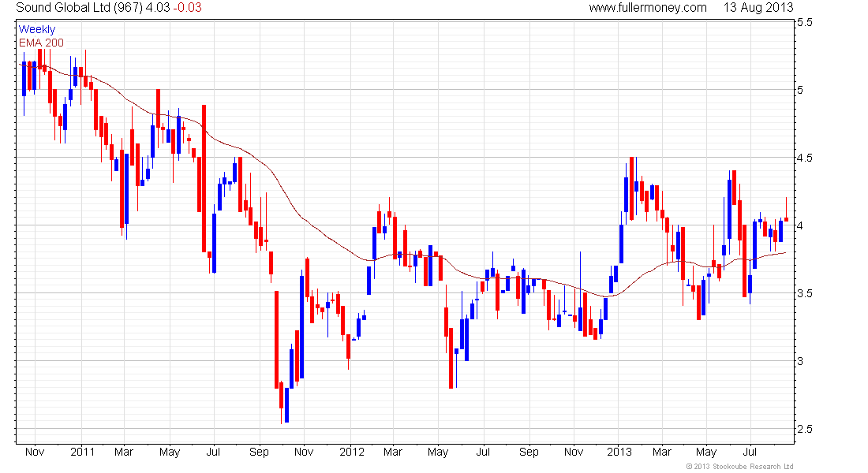The image size is (868, 473).
Task: Click the 5.5 price axis label
Action: (x=804, y=22)
